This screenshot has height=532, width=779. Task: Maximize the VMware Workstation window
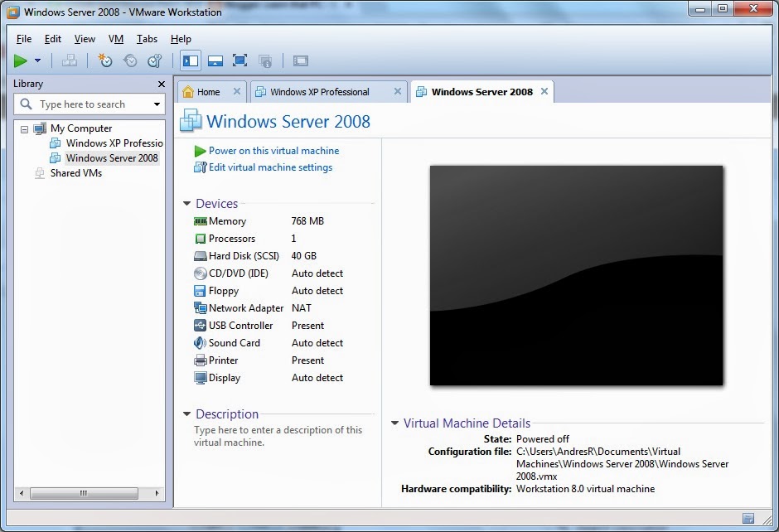click(x=723, y=9)
